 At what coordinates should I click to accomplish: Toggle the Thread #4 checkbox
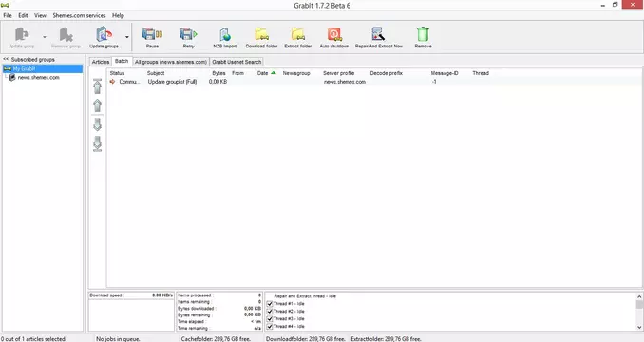[270, 327]
